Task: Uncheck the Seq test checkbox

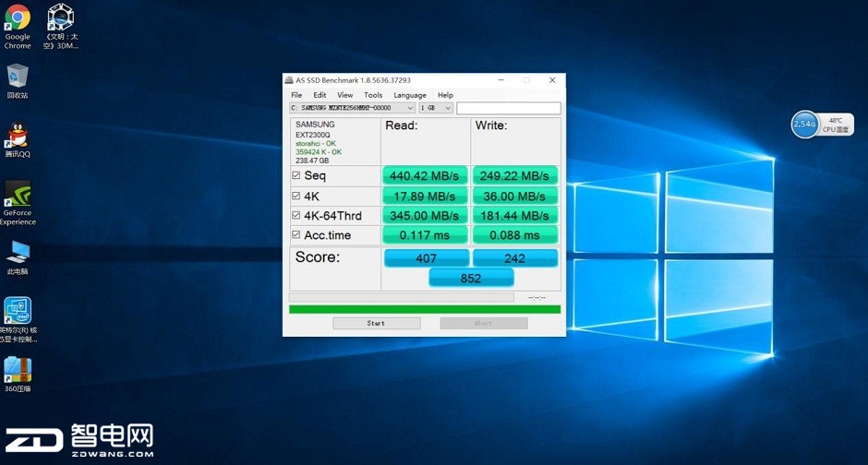Action: [296, 175]
